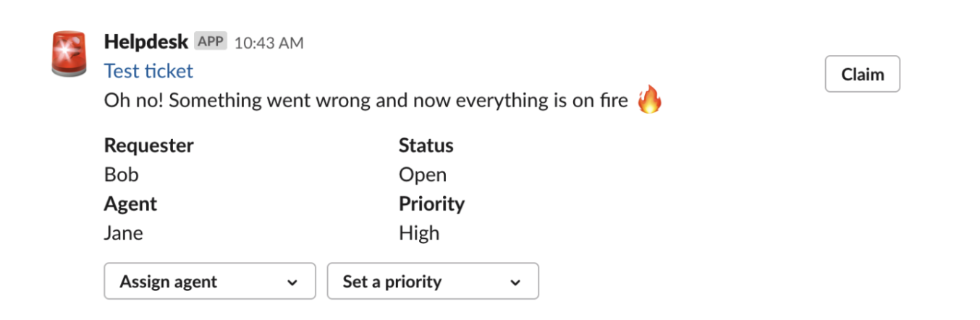Click the Requester field heading
This screenshot has width=980, height=320.
pyautogui.click(x=149, y=146)
